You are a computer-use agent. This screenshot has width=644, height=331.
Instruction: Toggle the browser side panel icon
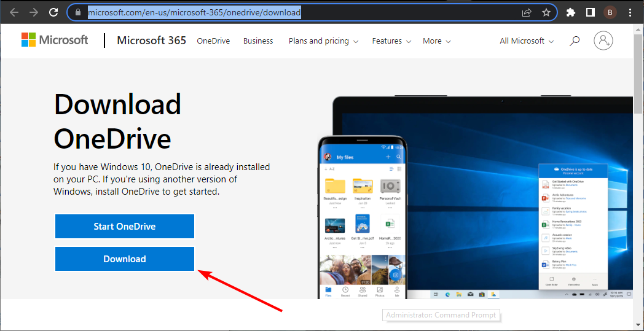point(590,13)
